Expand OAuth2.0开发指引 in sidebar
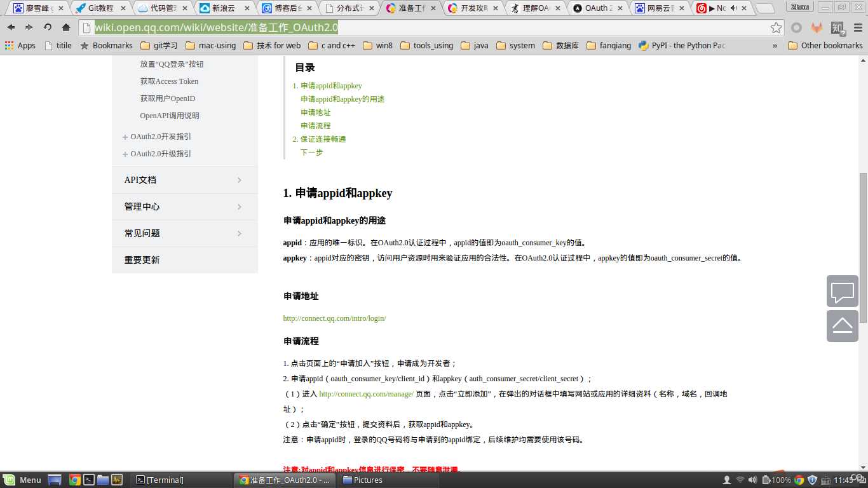The width and height of the screenshot is (868, 488). pyautogui.click(x=156, y=137)
